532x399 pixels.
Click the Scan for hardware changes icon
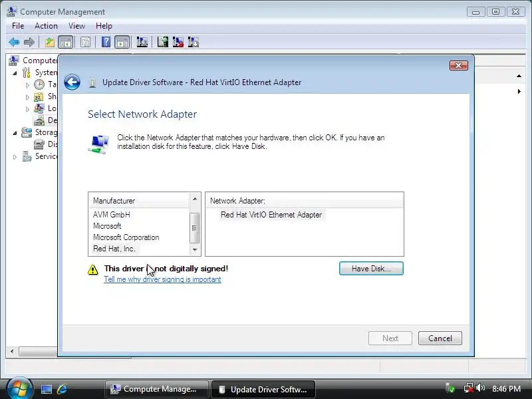pos(142,43)
